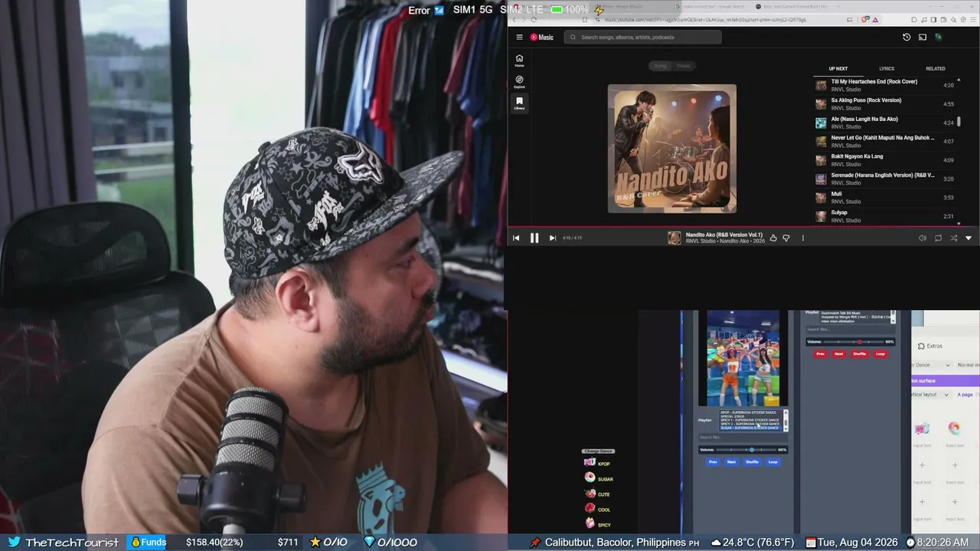
Task: Reload the browser page
Action: pos(534,20)
